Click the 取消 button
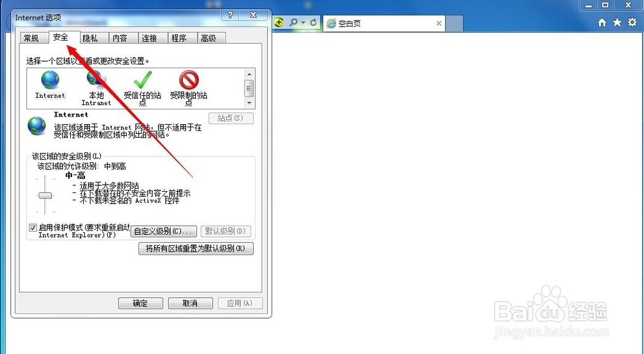This screenshot has height=354, width=644. coord(191,303)
